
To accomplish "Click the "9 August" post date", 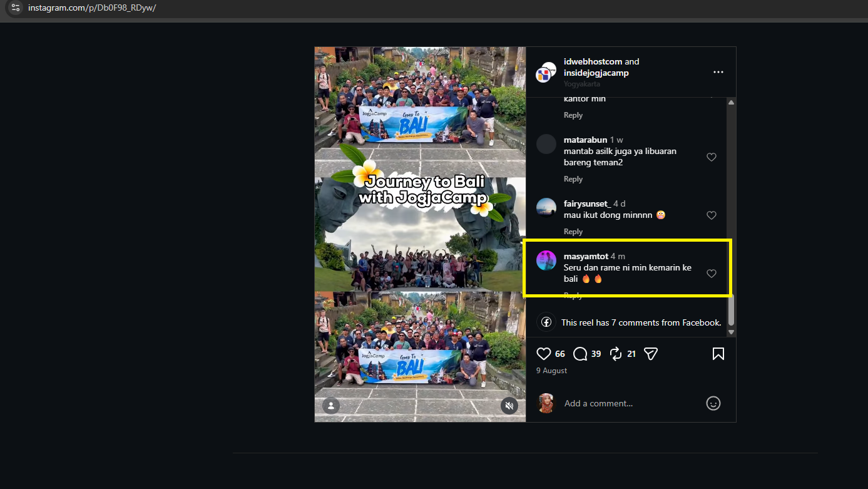I will tap(552, 371).
